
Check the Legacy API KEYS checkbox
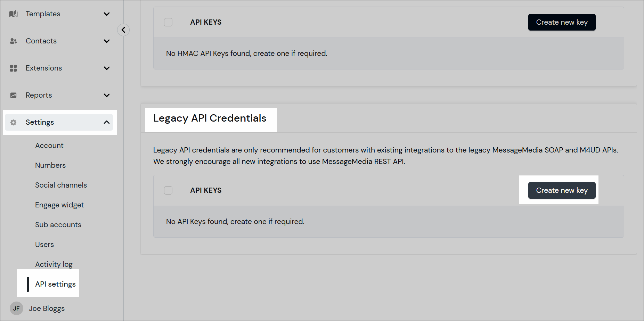click(x=168, y=190)
